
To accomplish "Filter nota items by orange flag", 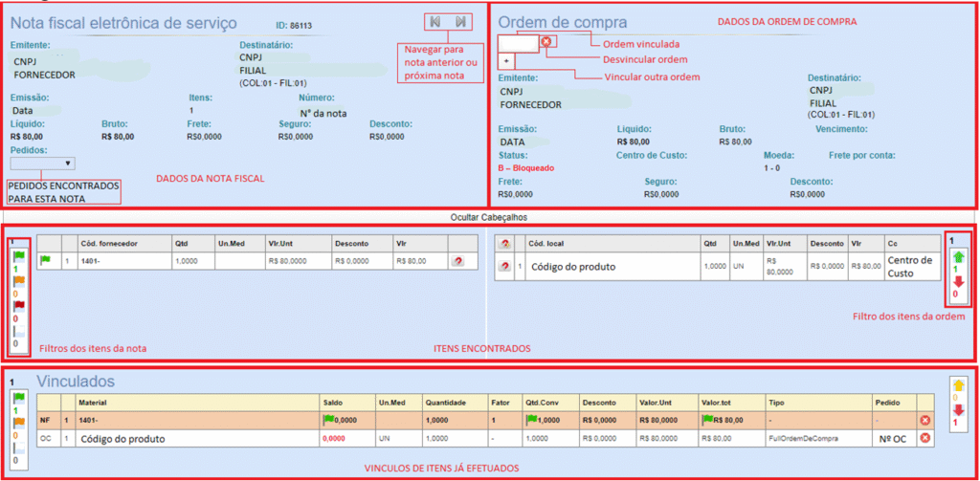I will tap(17, 281).
